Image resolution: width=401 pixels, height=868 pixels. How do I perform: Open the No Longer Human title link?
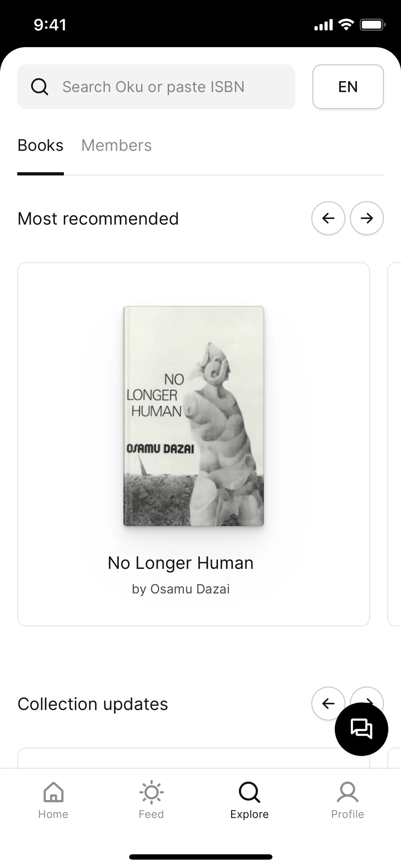[x=181, y=563]
